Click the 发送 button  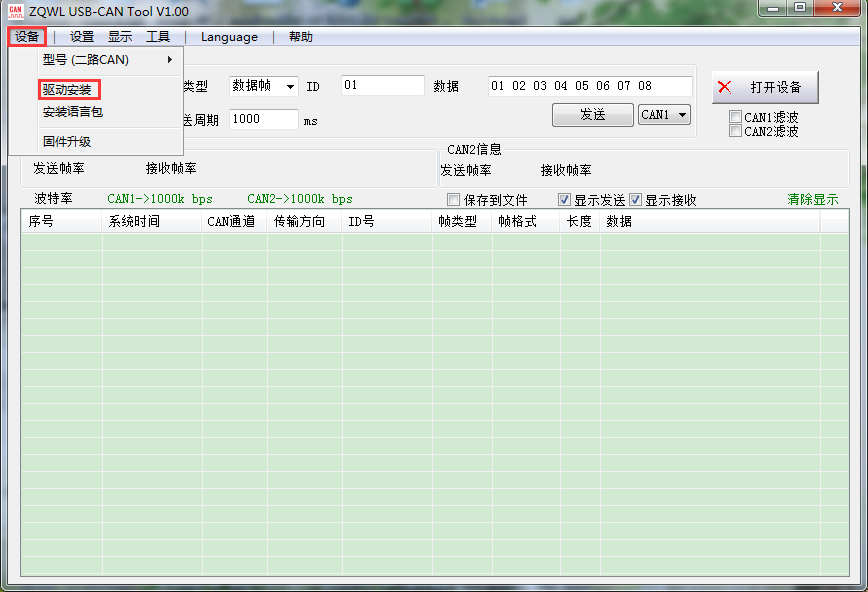(x=592, y=115)
